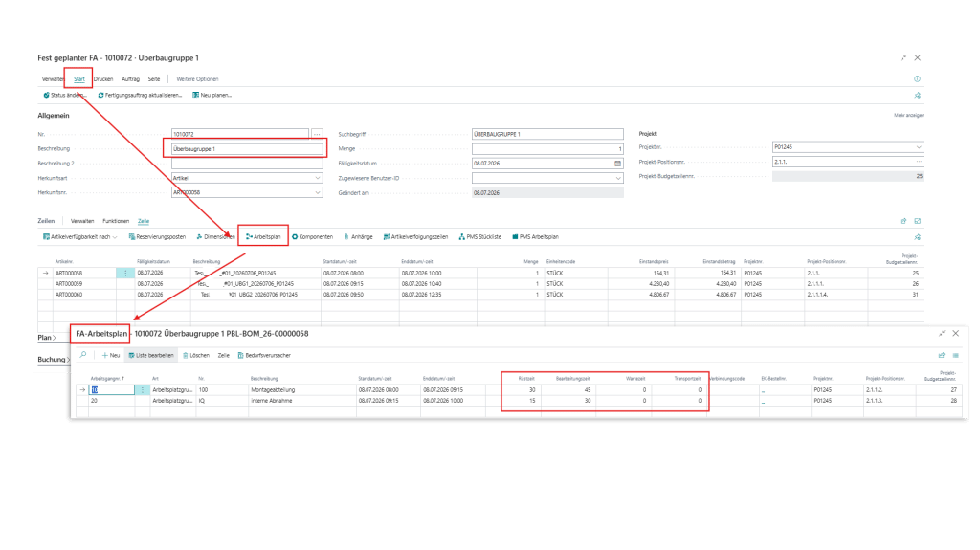Click the Status ändern action
This screenshot has width=980, height=550.
[64, 95]
